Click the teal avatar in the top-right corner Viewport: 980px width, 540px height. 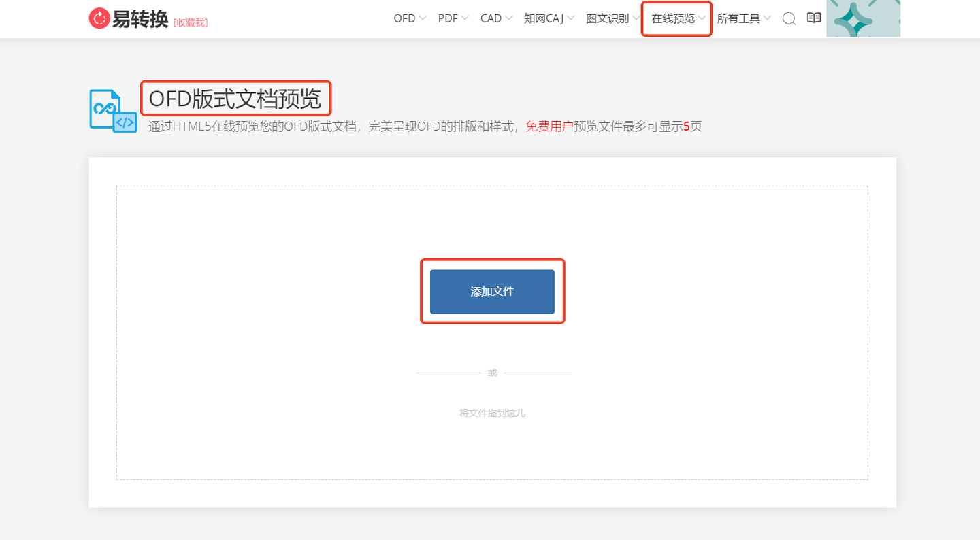[863, 18]
